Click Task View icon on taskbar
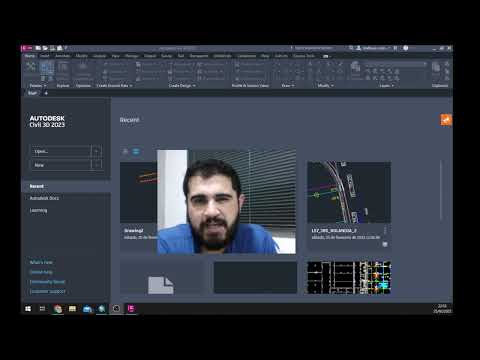 click(x=42, y=309)
